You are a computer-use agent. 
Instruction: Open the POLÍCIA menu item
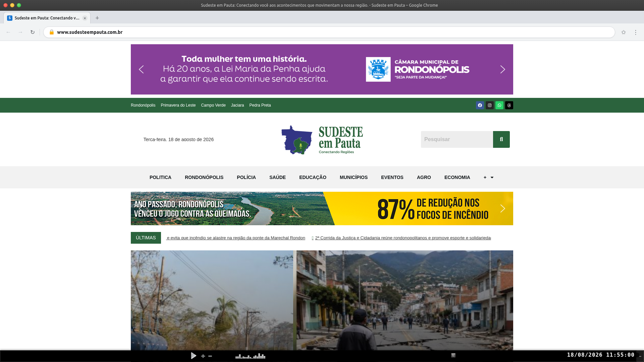pyautogui.click(x=246, y=177)
